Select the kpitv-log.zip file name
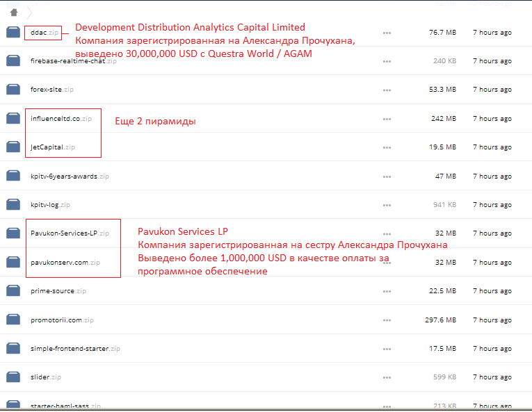This screenshot has width=532, height=412. click(50, 205)
